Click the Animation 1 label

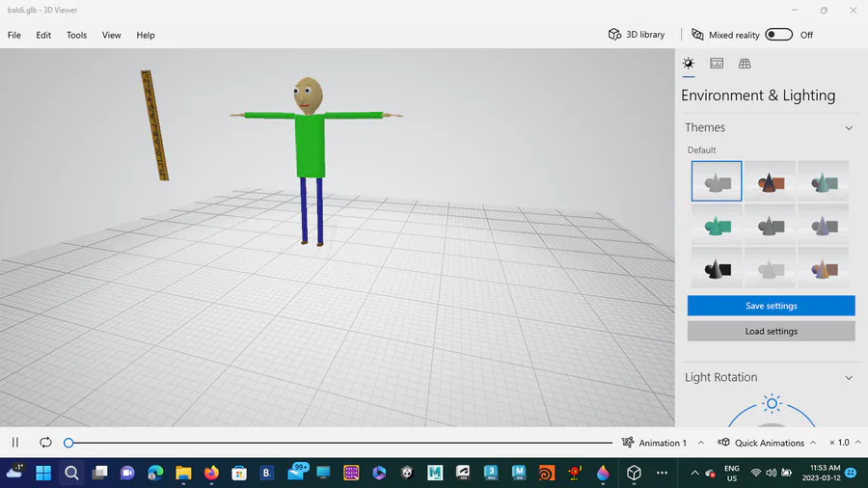663,443
